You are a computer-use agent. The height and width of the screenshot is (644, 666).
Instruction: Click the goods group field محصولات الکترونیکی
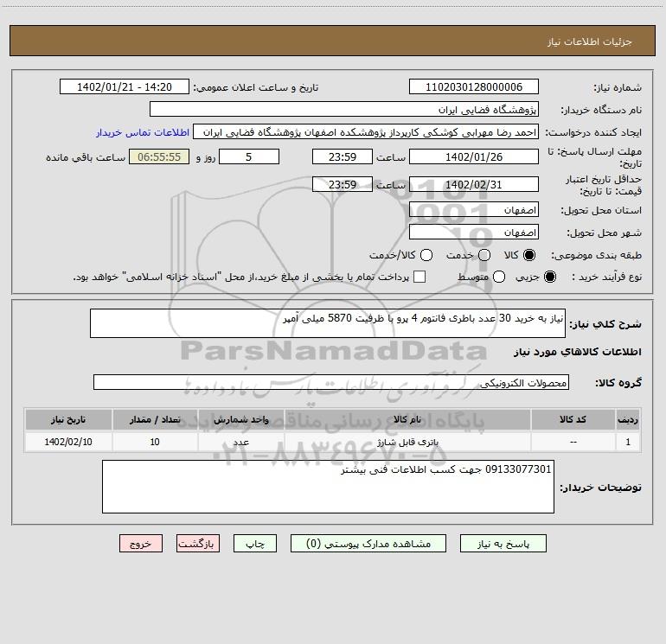(331, 382)
